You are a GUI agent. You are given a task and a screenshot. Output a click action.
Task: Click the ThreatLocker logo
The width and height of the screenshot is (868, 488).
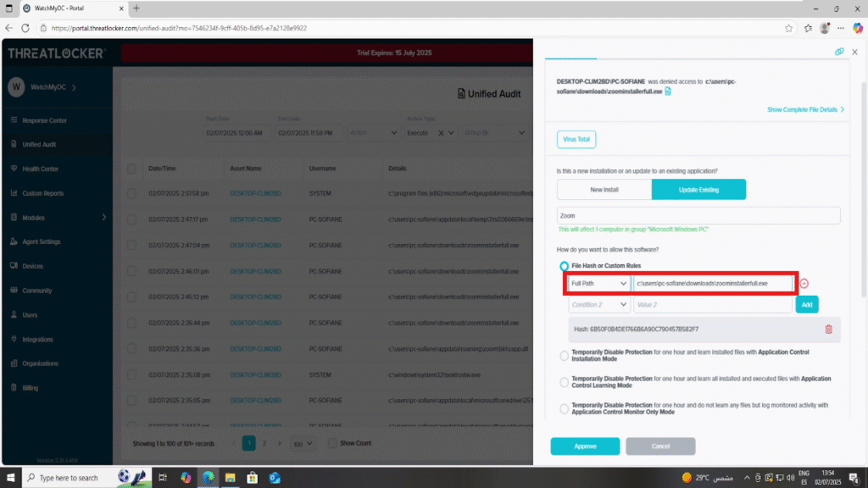tap(56, 53)
